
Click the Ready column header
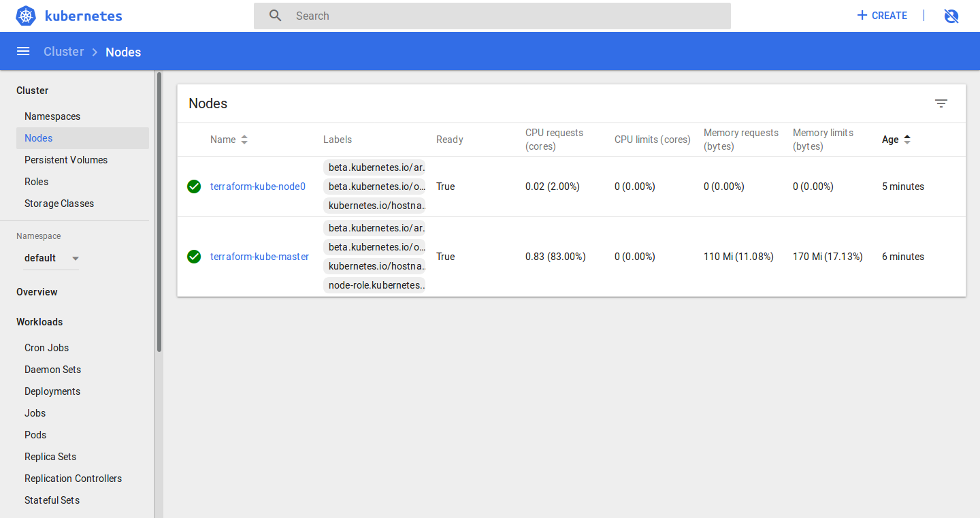click(x=450, y=140)
